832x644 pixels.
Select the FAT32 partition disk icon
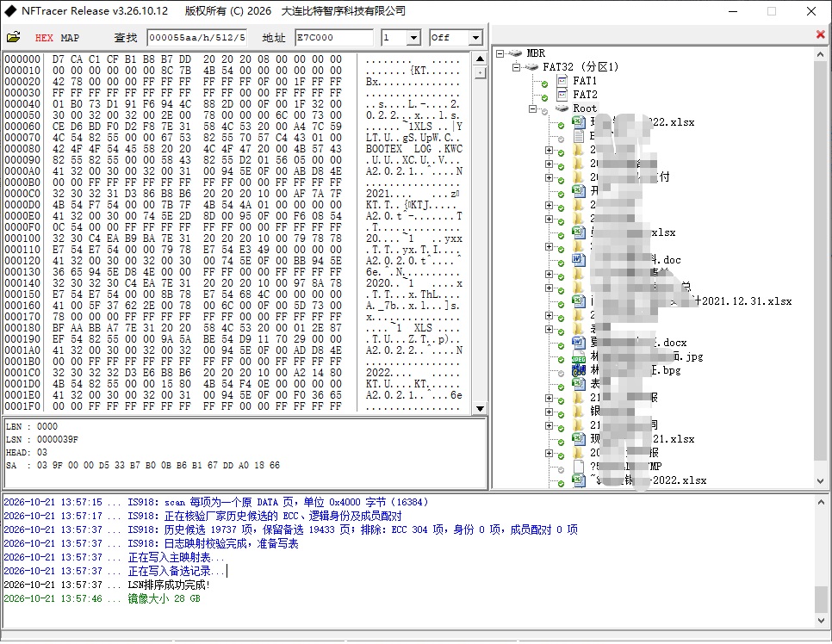(531, 67)
